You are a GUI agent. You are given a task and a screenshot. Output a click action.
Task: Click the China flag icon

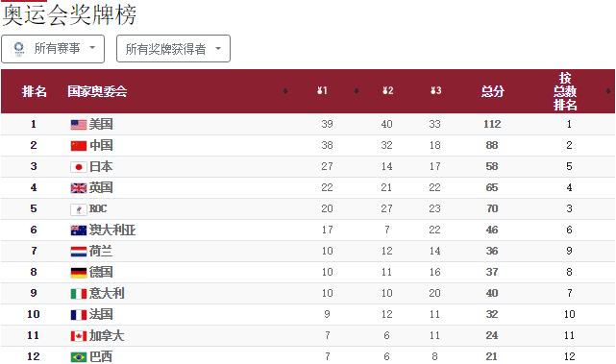tap(79, 146)
